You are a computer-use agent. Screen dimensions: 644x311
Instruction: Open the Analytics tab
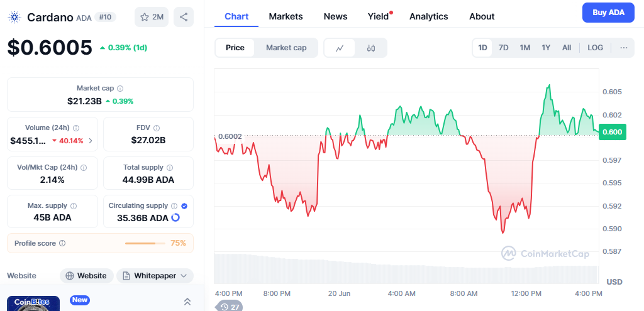coord(429,16)
